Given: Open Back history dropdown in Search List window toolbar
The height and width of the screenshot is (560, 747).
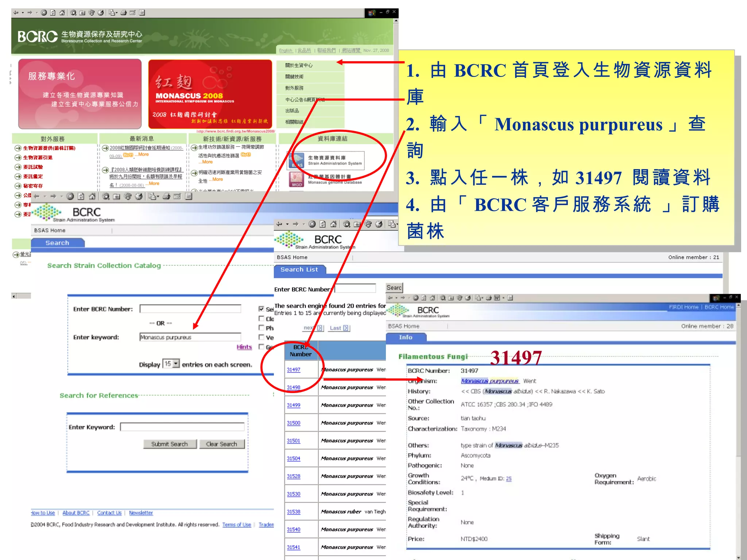Looking at the screenshot, I should (x=287, y=224).
